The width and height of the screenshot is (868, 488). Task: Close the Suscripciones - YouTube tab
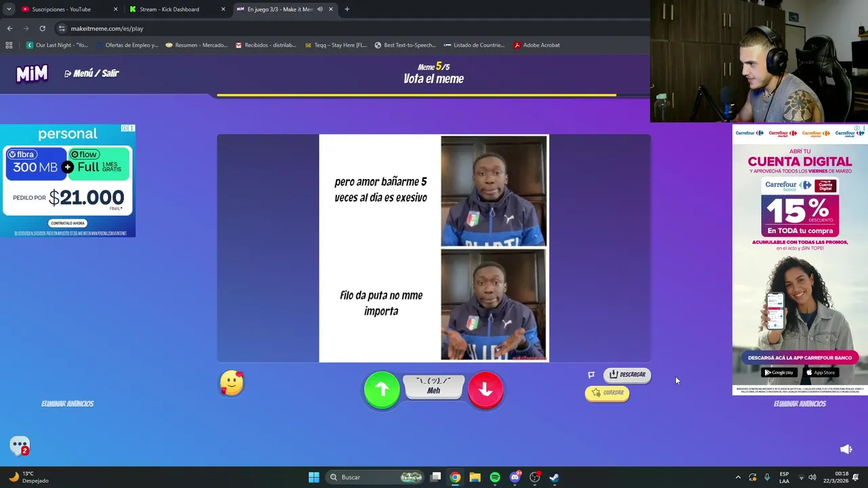pos(115,9)
